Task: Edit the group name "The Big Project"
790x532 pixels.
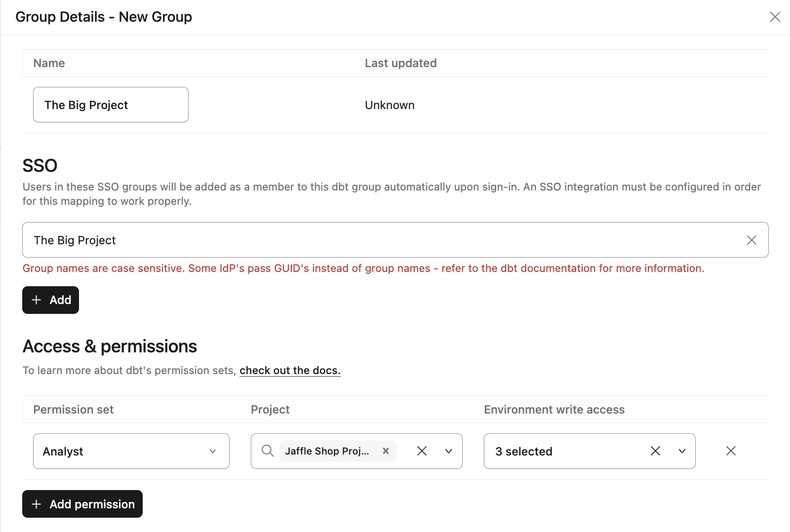Action: [111, 105]
